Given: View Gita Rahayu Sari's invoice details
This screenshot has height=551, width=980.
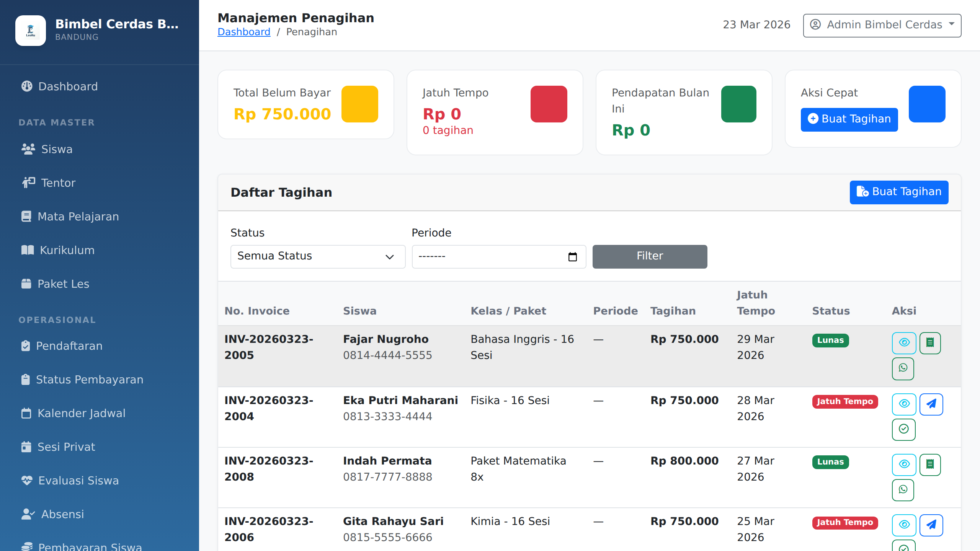Looking at the screenshot, I should point(904,525).
